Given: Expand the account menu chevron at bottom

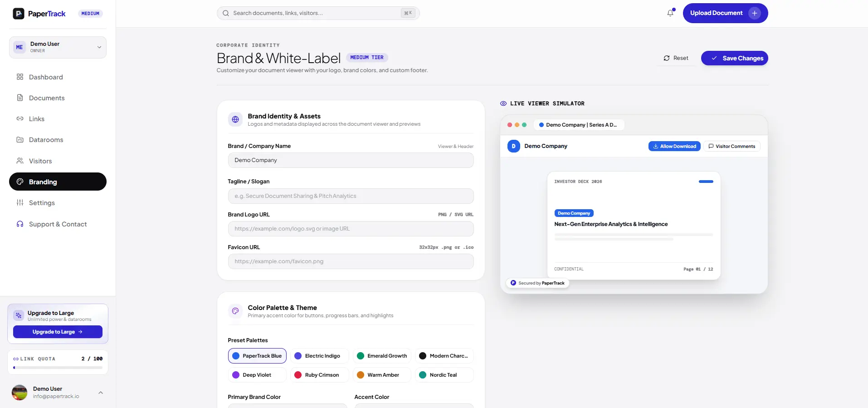Looking at the screenshot, I should [101, 393].
